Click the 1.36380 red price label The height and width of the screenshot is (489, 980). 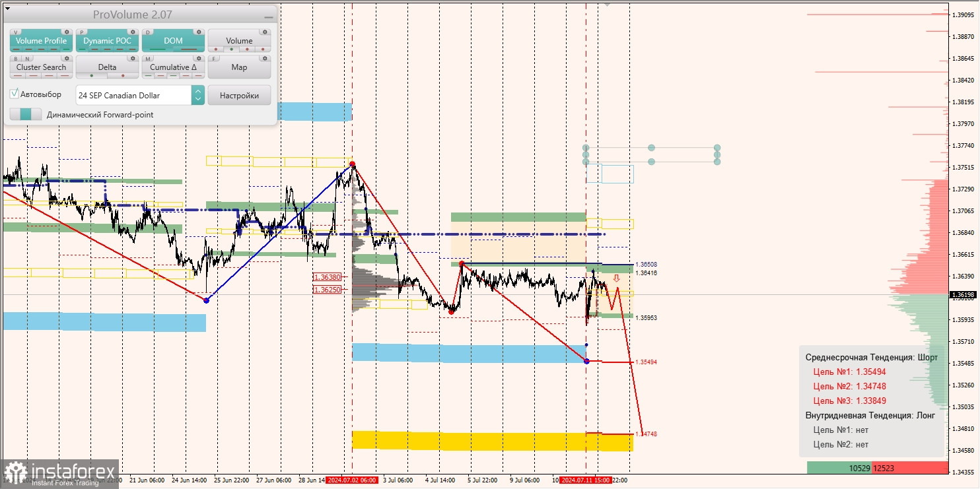(327, 277)
